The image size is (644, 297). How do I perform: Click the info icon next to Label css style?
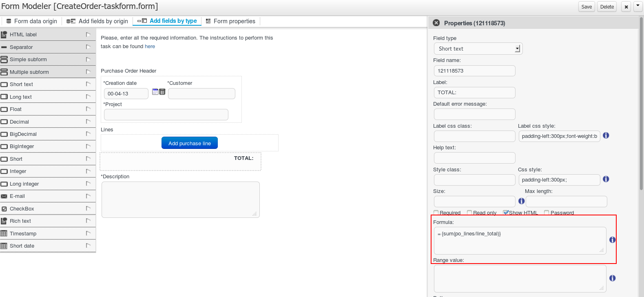click(606, 135)
